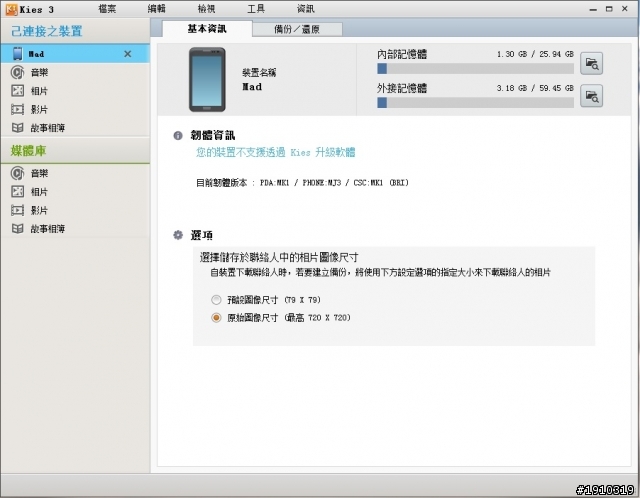This screenshot has width=640, height=498.
Task: Click the 裝置名稱 label
Action: point(259,73)
